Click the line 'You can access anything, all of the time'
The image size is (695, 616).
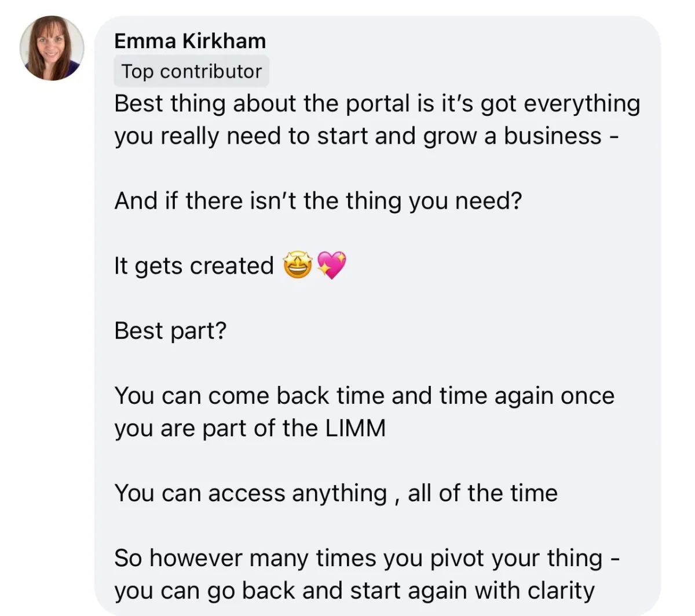click(x=336, y=493)
